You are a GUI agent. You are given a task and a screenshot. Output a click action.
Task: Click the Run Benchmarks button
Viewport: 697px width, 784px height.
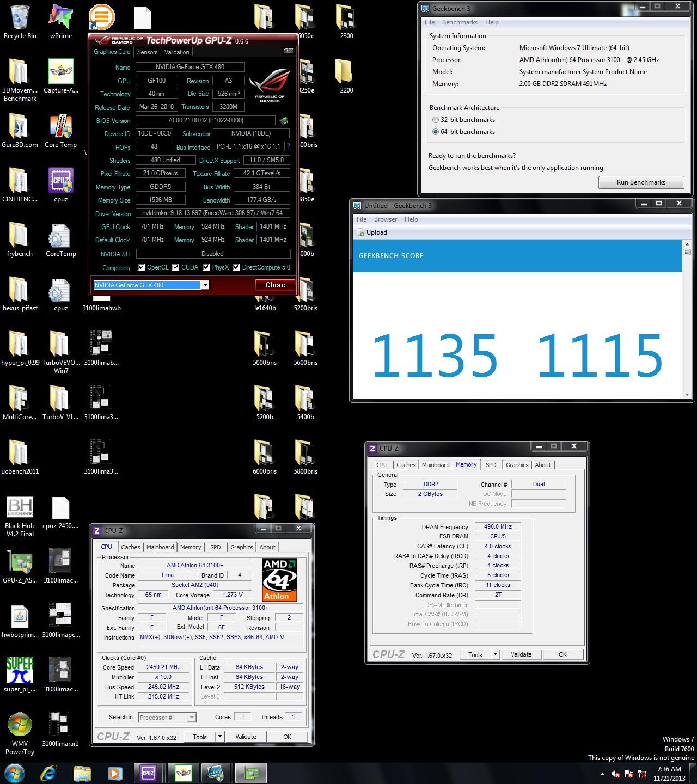[641, 182]
